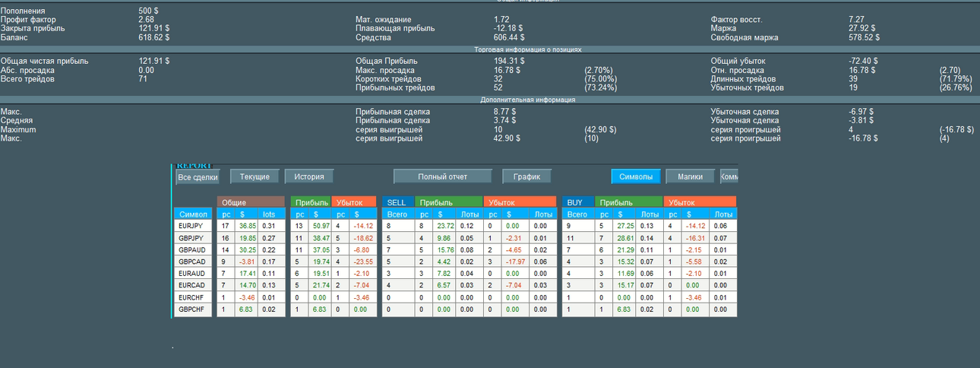Click the Символ column header
Screen dimensions: 980x368
pyautogui.click(x=194, y=214)
